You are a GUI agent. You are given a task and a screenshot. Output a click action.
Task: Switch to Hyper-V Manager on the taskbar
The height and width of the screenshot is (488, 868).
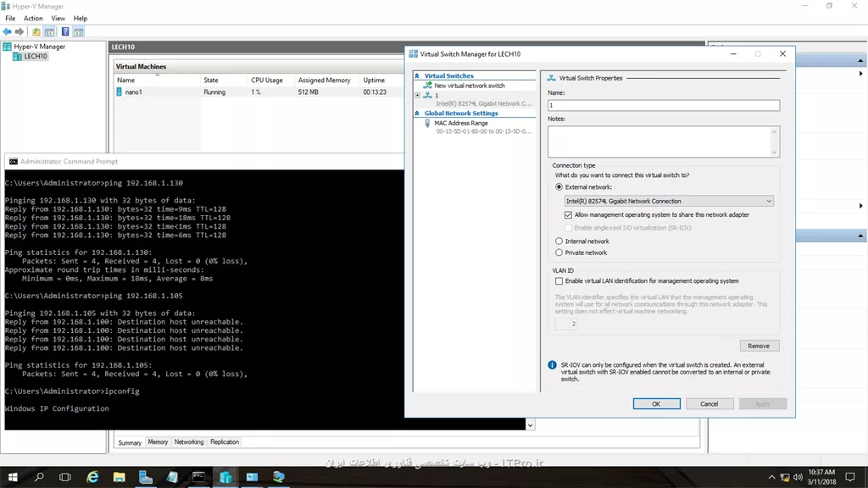pos(225,477)
